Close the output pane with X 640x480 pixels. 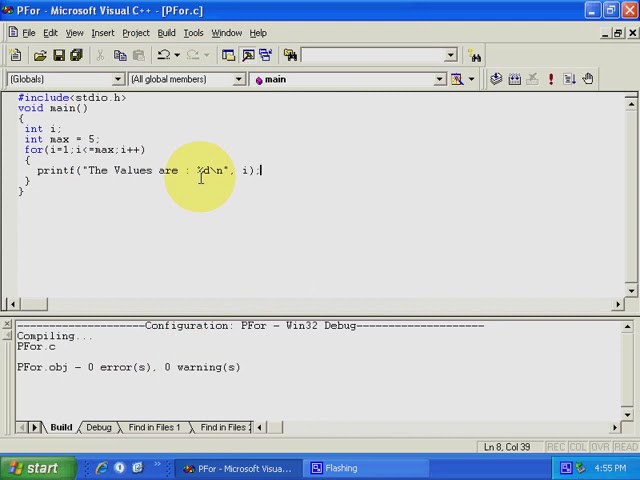coord(7,324)
